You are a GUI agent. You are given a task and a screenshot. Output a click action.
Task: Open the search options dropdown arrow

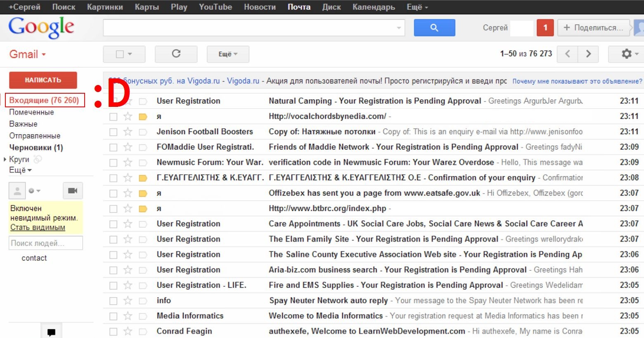pos(399,28)
